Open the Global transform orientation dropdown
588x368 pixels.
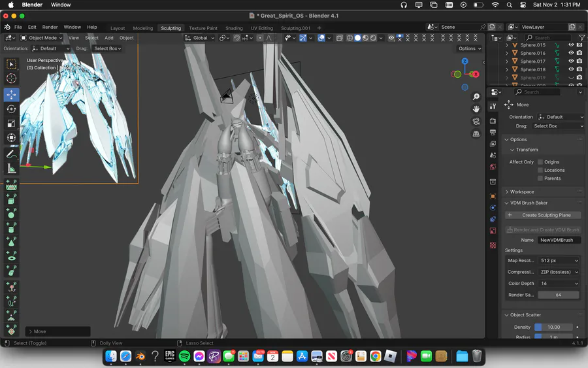[x=199, y=38]
